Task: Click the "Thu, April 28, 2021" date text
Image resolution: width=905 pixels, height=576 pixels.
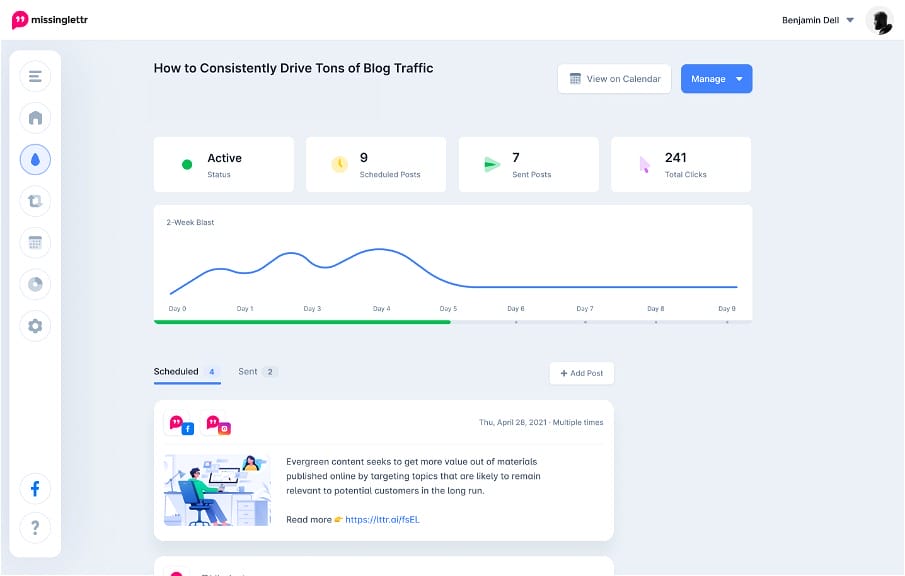Action: pos(513,422)
